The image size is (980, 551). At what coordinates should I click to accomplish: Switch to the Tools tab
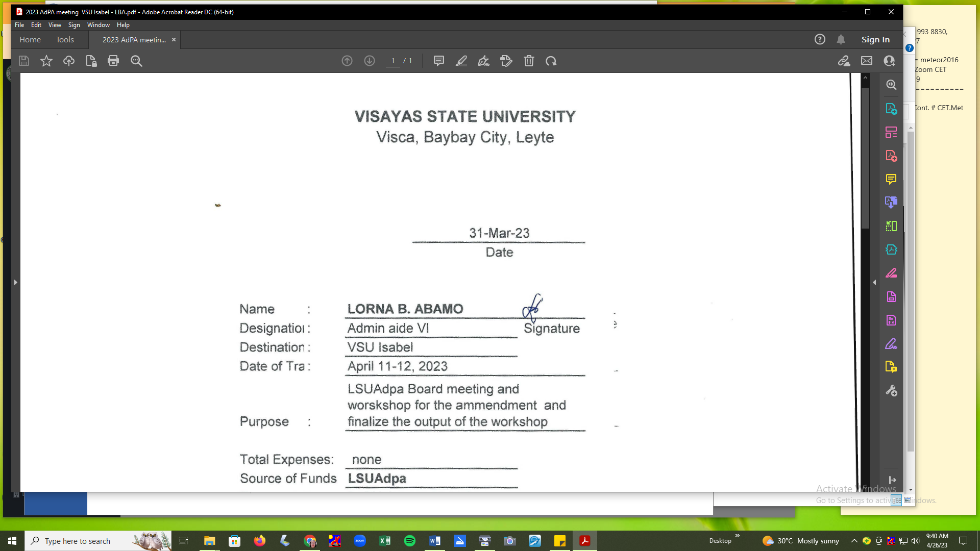65,40
